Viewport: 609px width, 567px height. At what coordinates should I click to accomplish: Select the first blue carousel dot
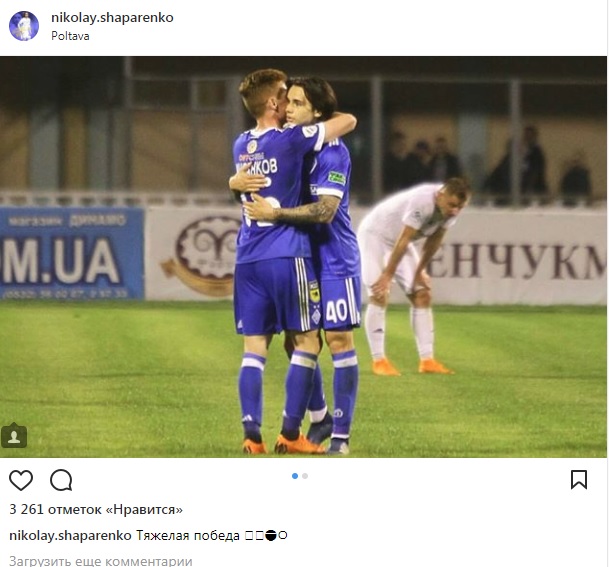(x=295, y=476)
